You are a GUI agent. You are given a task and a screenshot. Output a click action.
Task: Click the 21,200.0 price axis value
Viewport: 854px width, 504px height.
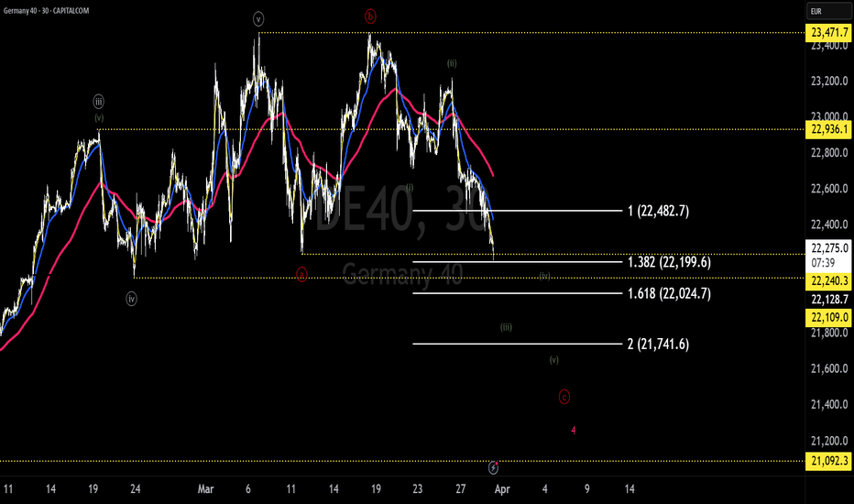pos(829,441)
